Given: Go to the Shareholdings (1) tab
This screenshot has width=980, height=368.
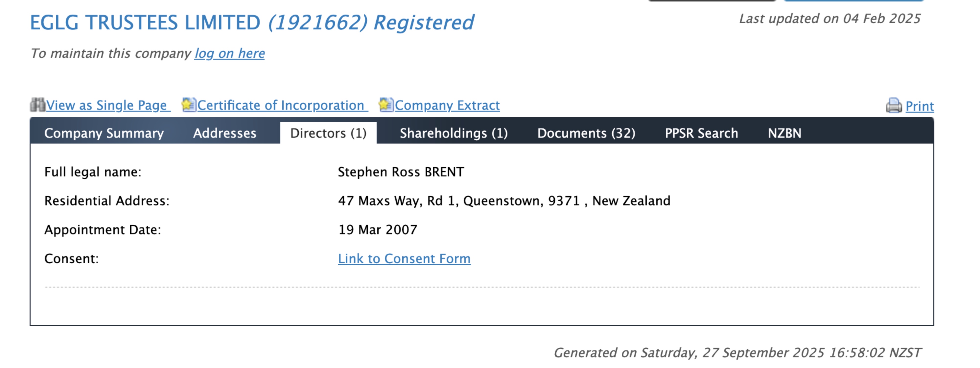Looking at the screenshot, I should click(454, 133).
